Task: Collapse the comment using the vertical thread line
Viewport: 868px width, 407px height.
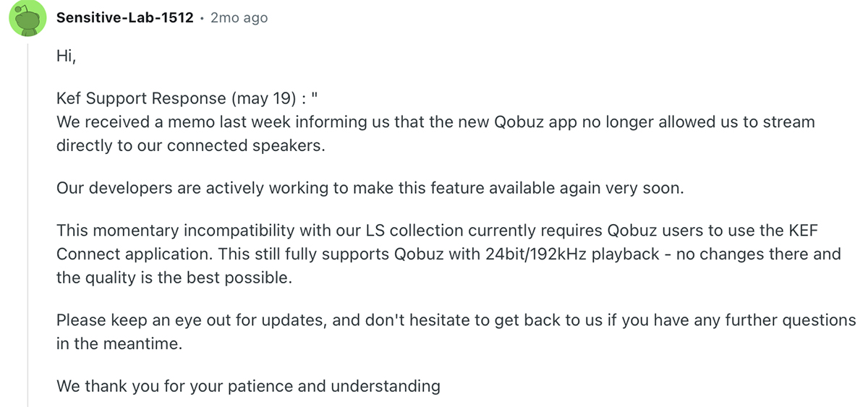Action: click(x=28, y=217)
